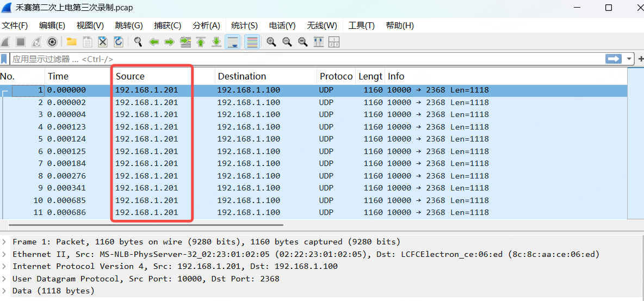Close this capture file icon
This screenshot has height=301, width=644.
coord(103,42)
